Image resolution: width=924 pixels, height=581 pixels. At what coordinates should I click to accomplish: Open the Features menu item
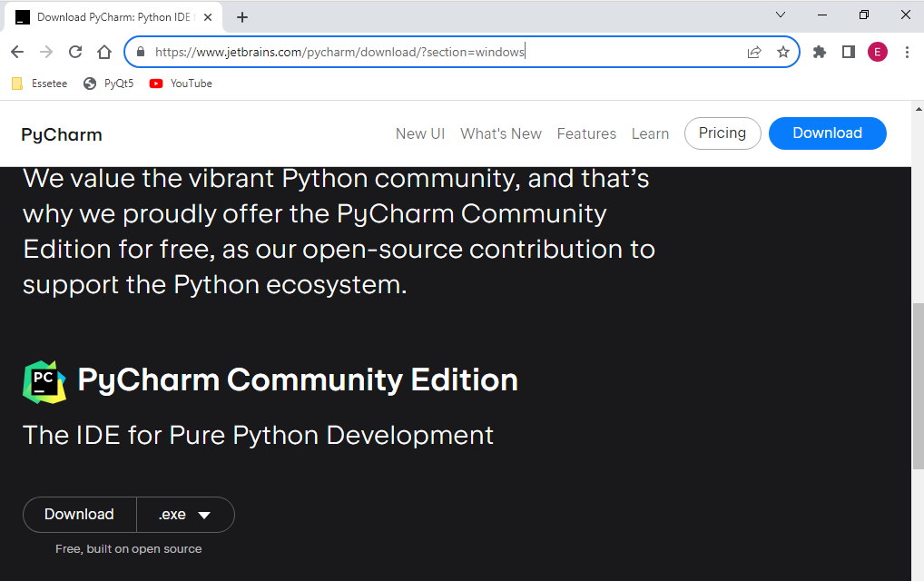pyautogui.click(x=586, y=133)
